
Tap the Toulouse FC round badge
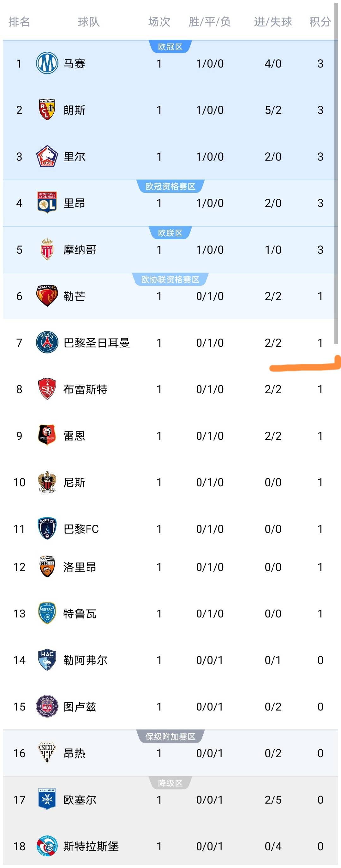pos(47,706)
